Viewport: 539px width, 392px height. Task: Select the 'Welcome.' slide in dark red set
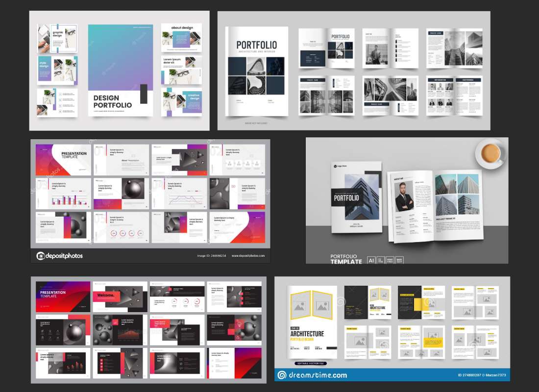pyautogui.click(x=120, y=297)
